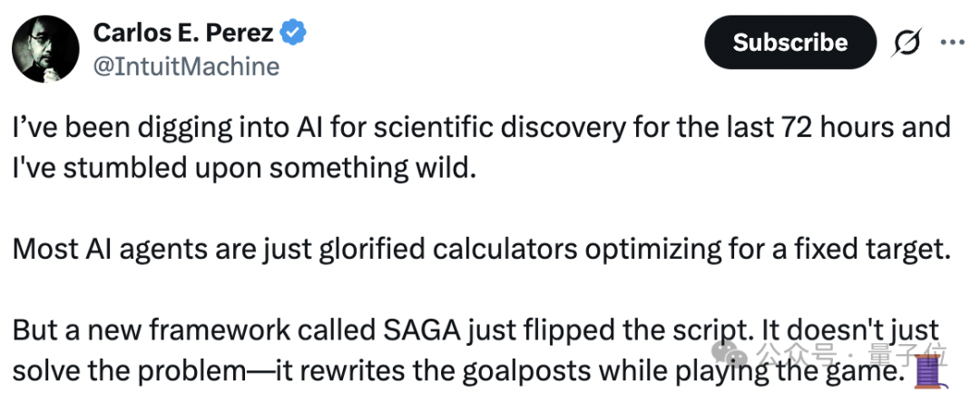Click the Carlos E. Perez display name
Screen dimensions: 980x394
pos(184,34)
